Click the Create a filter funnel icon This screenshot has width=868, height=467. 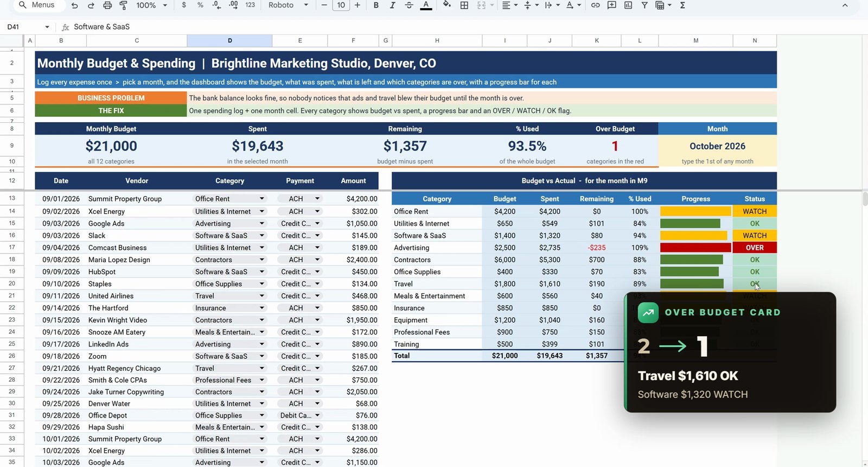point(644,5)
